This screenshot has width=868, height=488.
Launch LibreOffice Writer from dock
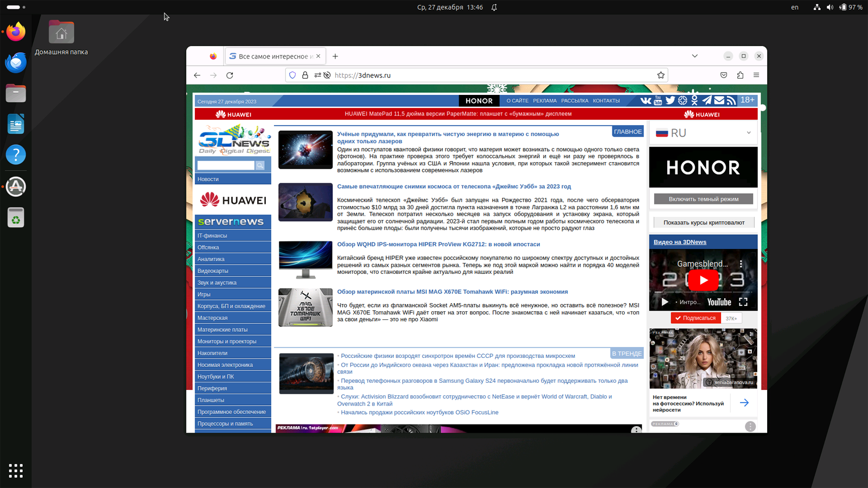click(x=16, y=124)
